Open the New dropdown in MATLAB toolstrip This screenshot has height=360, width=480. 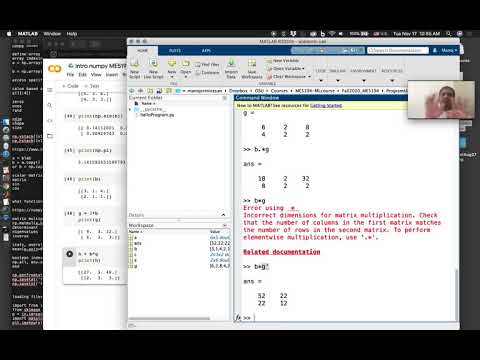click(x=172, y=68)
